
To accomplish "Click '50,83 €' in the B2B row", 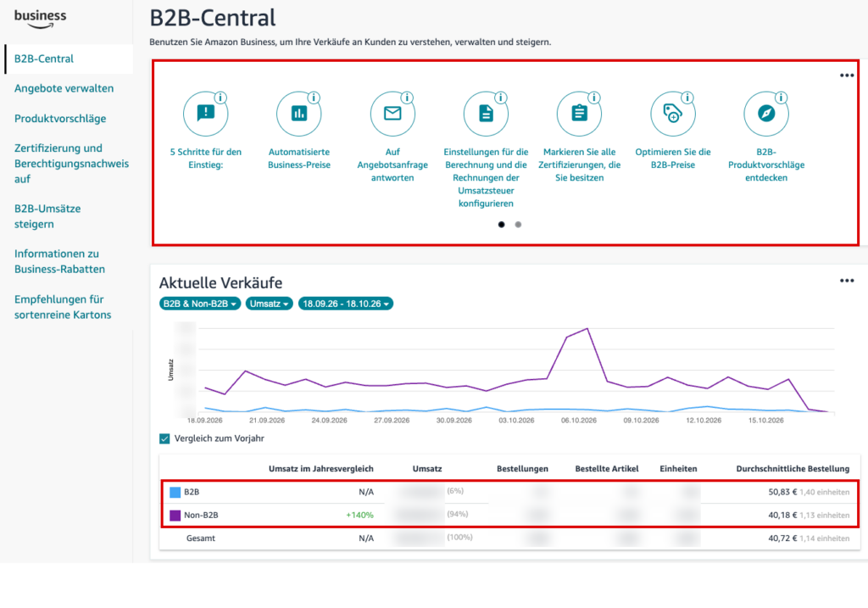I will pos(782,492).
